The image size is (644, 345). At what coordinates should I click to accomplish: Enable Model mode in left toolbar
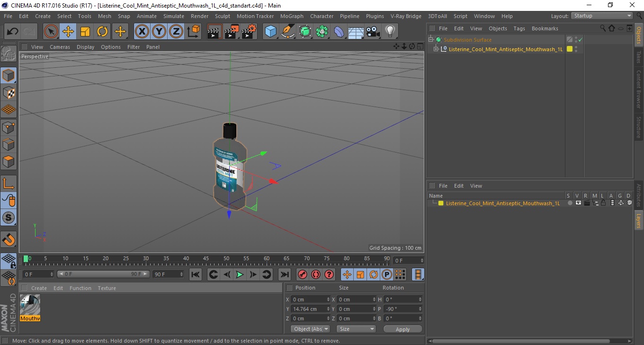point(9,75)
